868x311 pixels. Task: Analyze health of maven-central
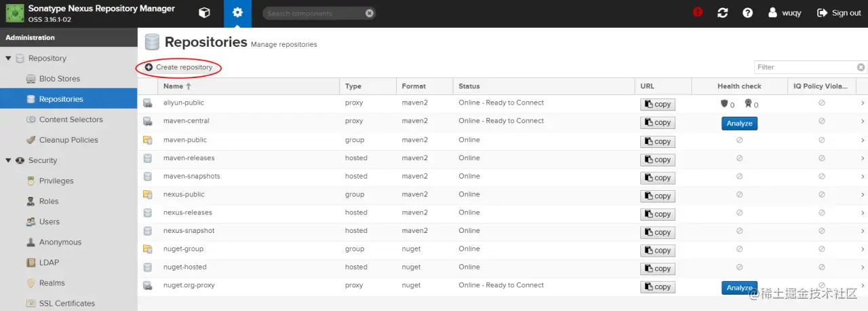[x=739, y=124]
